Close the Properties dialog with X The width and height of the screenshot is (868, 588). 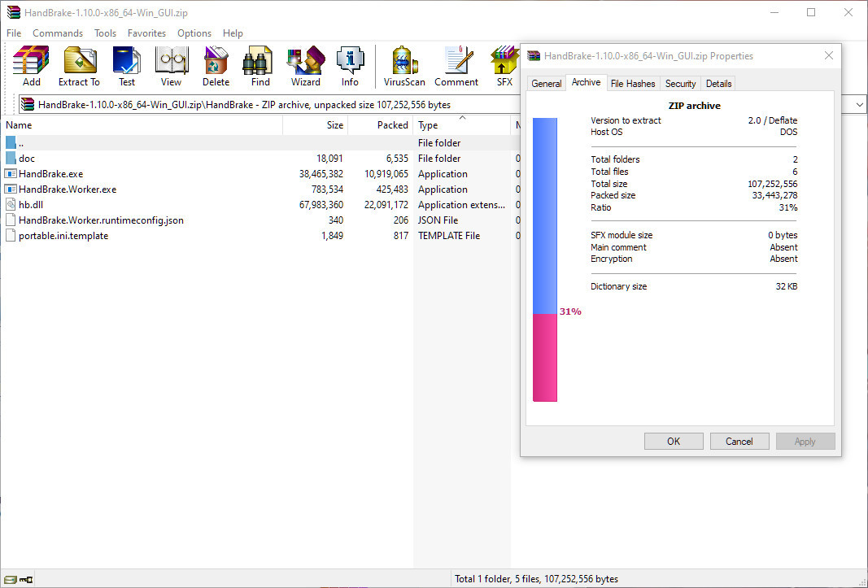pyautogui.click(x=829, y=55)
